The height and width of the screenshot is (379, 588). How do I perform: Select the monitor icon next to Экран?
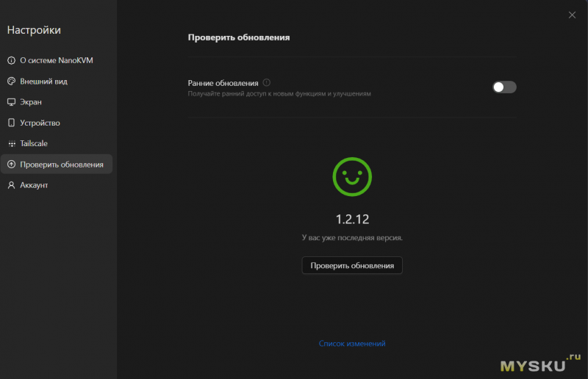11,102
